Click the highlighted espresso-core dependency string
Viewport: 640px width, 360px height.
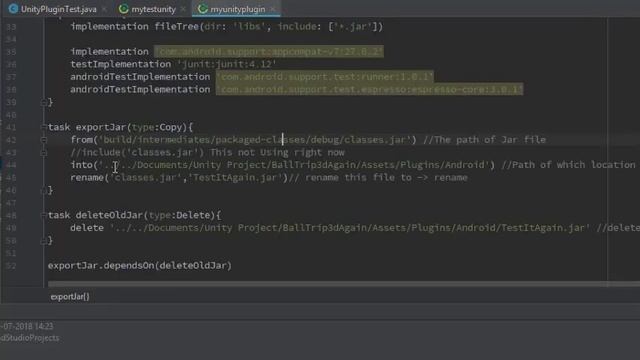pyautogui.click(x=369, y=89)
